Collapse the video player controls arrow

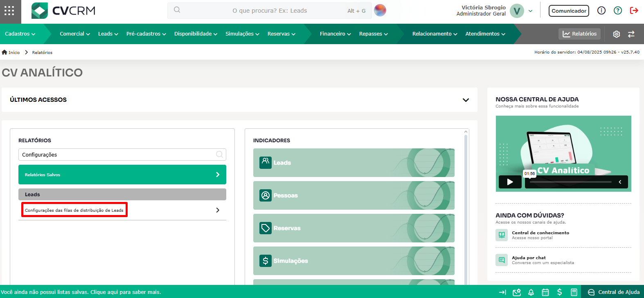point(620,182)
